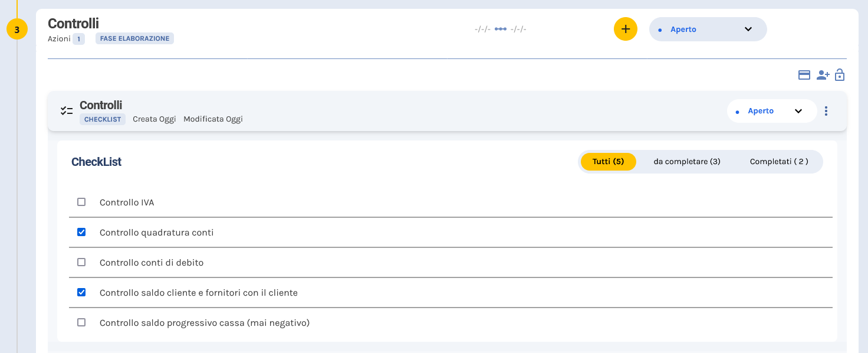The height and width of the screenshot is (353, 868).
Task: Click the Azioni count badge
Action: click(78, 39)
